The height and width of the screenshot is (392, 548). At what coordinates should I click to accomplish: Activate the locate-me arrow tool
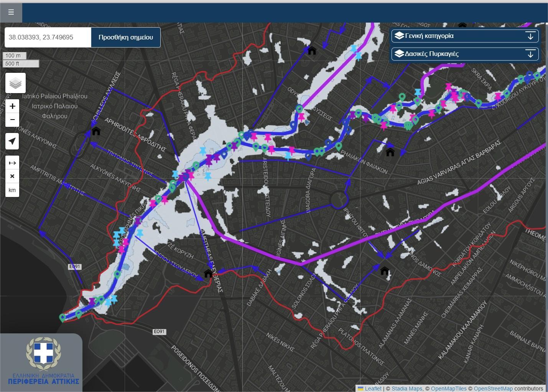pyautogui.click(x=12, y=141)
